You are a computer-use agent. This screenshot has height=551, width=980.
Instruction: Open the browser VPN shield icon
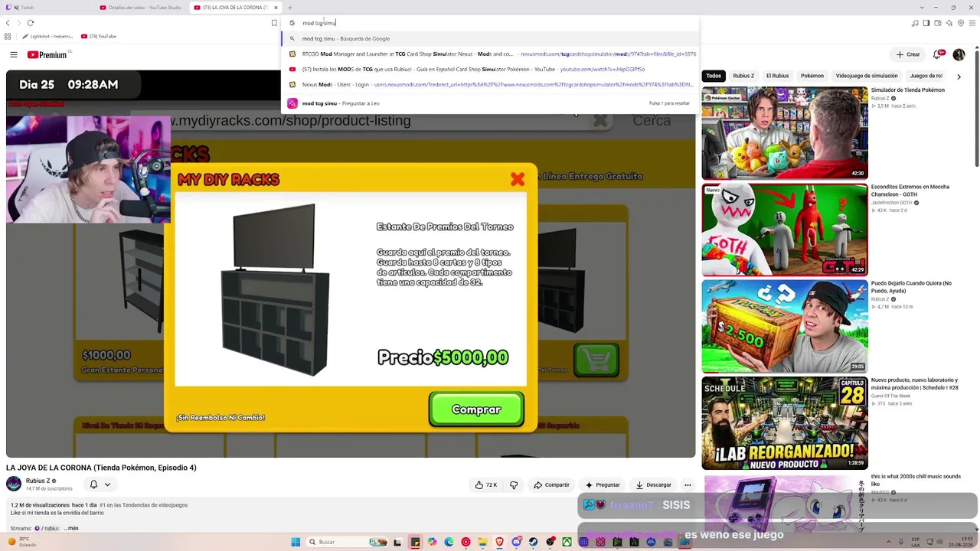961,23
